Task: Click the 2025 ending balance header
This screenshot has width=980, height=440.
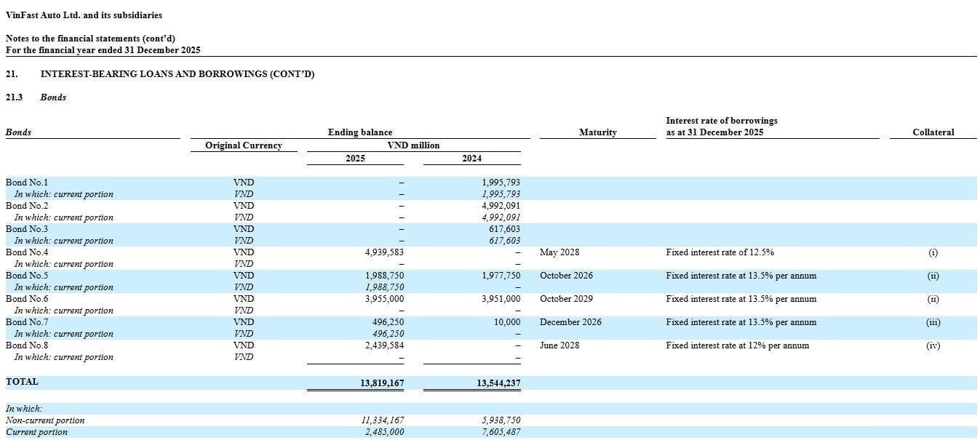Action: click(355, 159)
